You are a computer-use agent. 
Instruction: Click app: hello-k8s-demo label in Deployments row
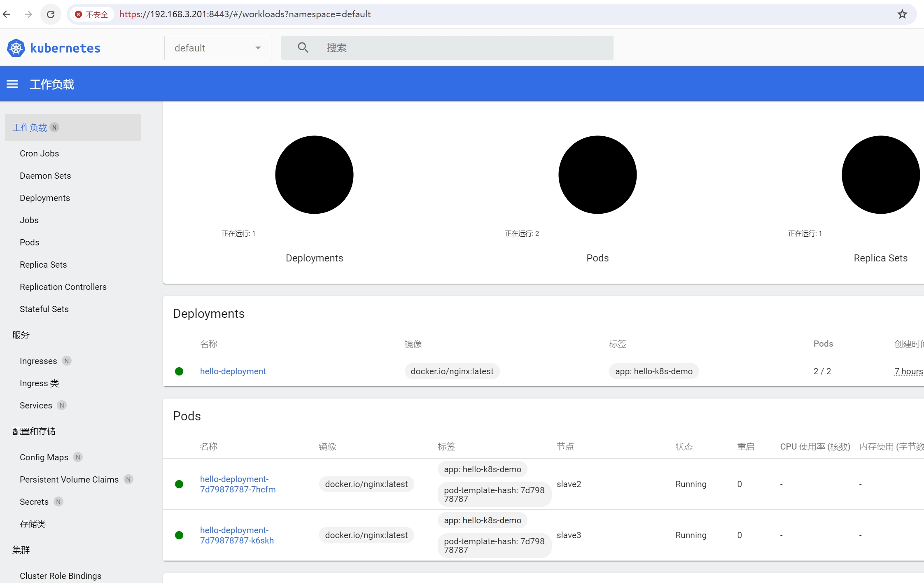tap(654, 371)
